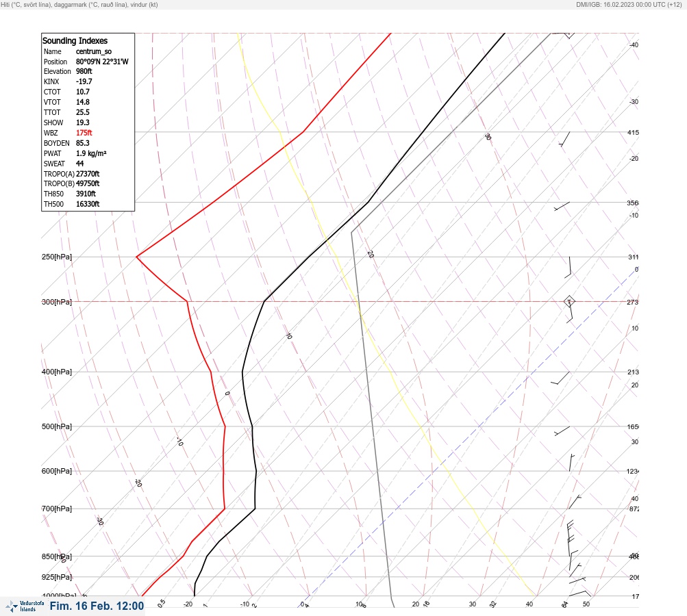Click the 500[hPa] pressure label

pos(57,426)
